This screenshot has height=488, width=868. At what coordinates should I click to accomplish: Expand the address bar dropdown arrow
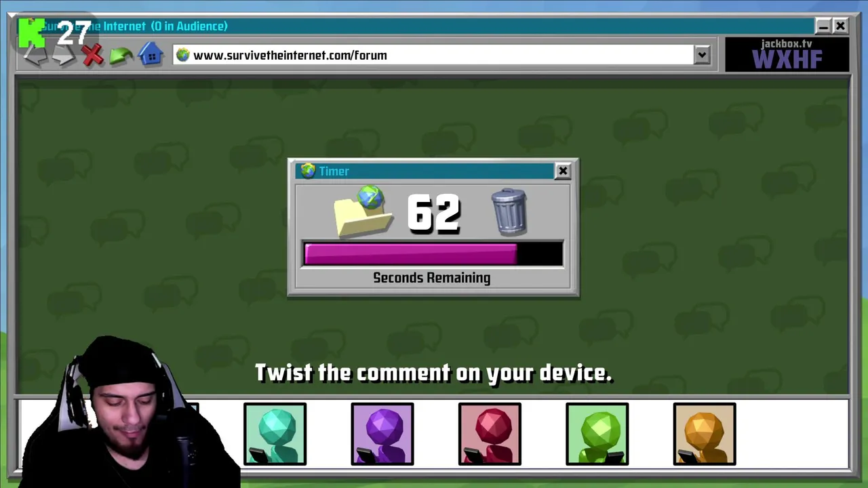point(702,55)
